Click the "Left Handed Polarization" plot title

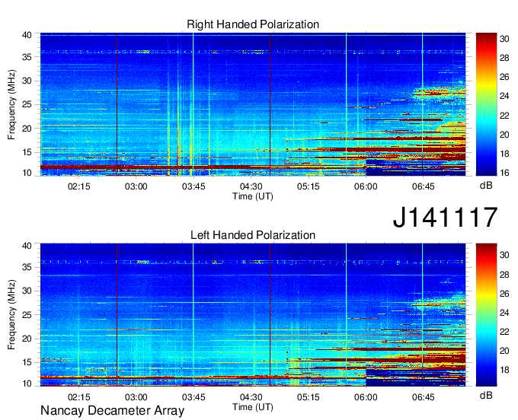[x=253, y=235]
